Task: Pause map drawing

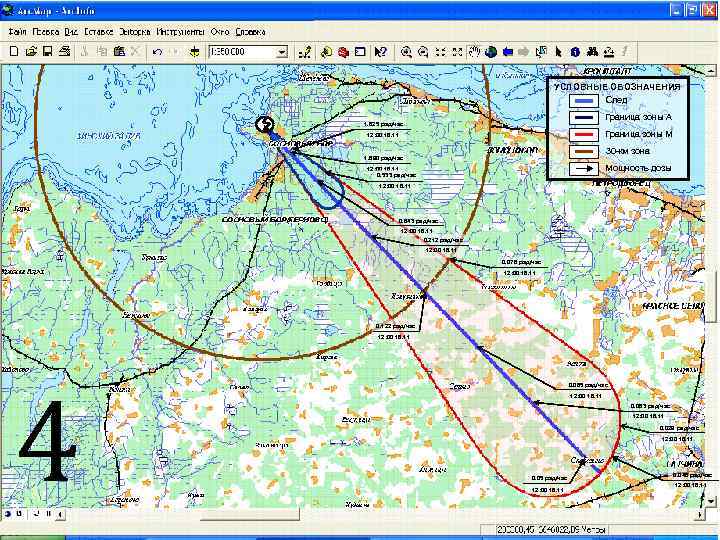Action: (x=48, y=514)
